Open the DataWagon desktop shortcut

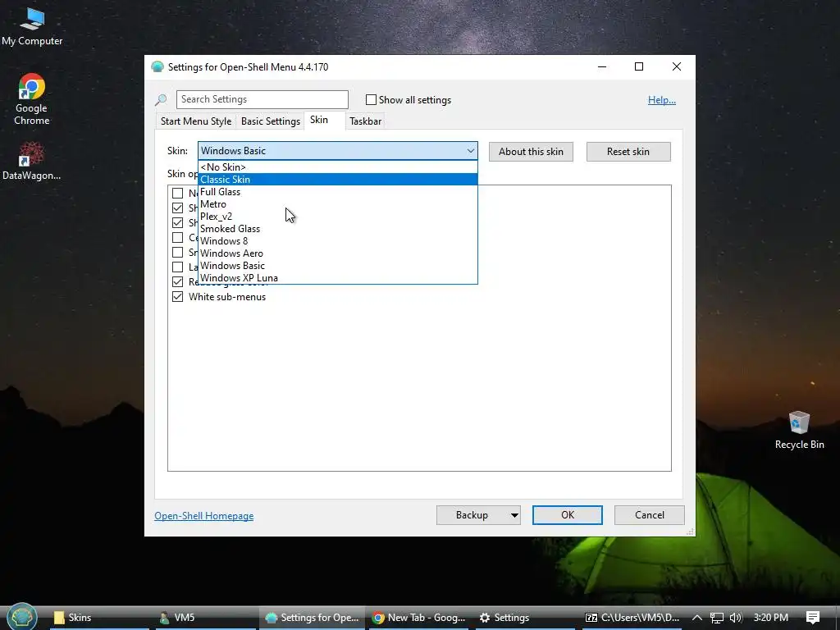pos(32,161)
